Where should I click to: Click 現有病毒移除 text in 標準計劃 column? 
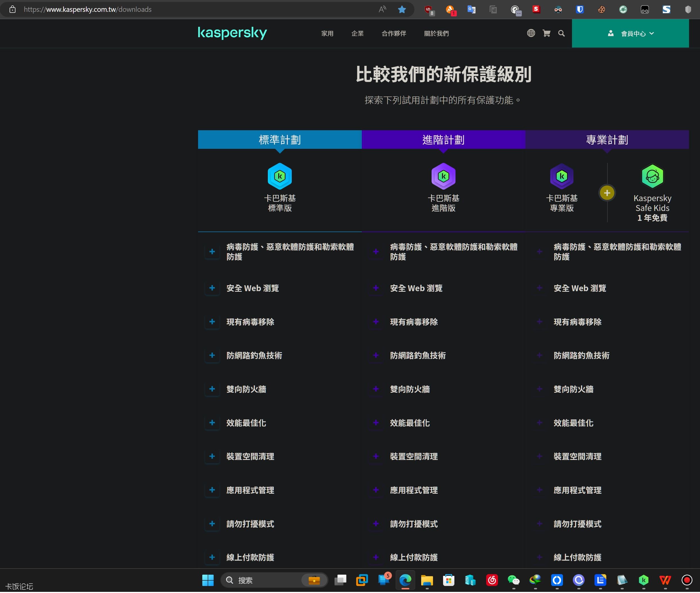250,322
